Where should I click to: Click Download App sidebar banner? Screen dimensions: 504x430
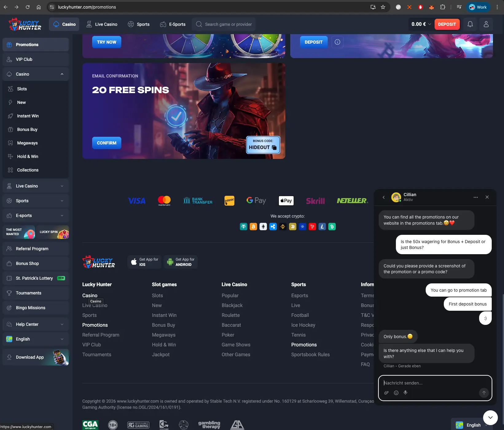click(36, 357)
